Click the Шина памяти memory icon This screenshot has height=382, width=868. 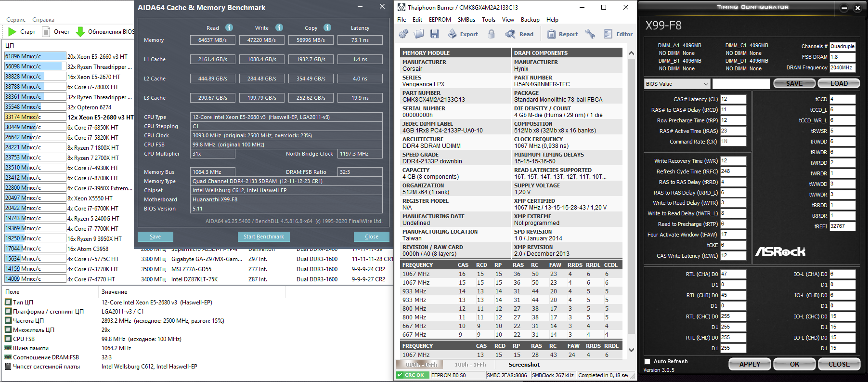pyautogui.click(x=8, y=348)
